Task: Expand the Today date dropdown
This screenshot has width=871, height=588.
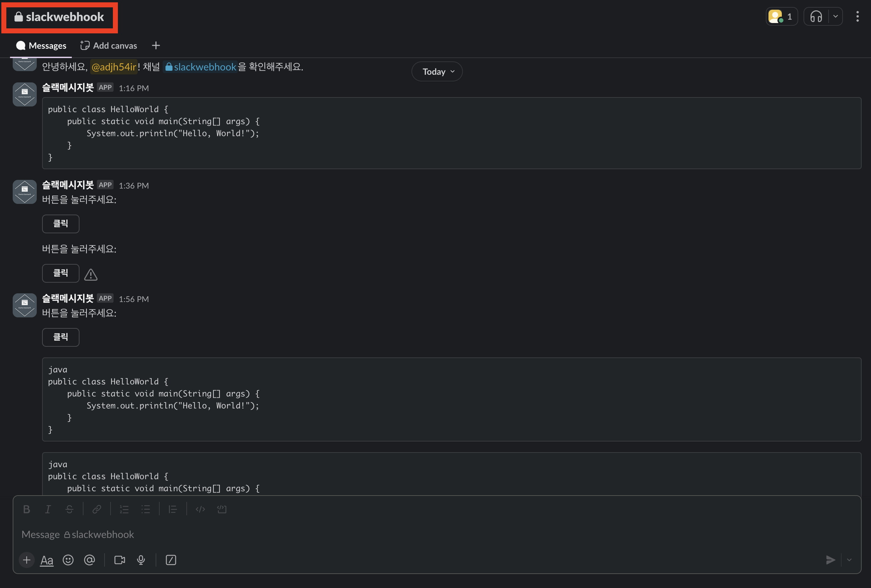Action: 437,71
